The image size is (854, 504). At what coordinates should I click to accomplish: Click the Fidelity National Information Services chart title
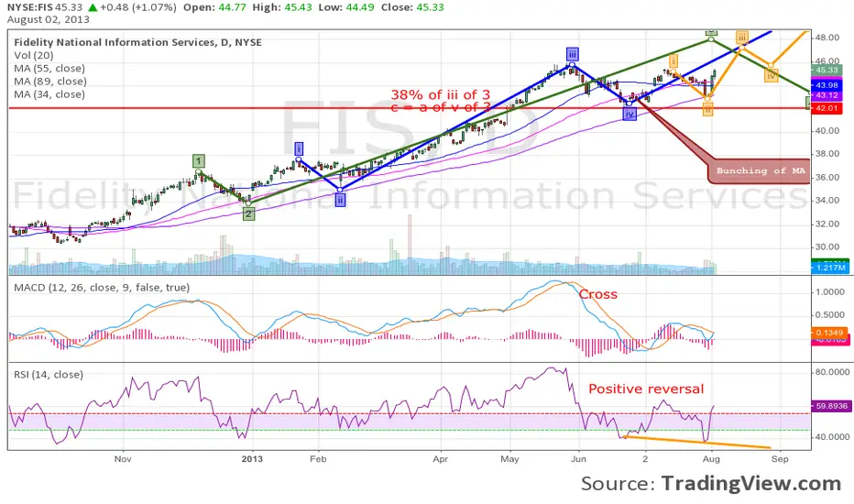[x=137, y=42]
